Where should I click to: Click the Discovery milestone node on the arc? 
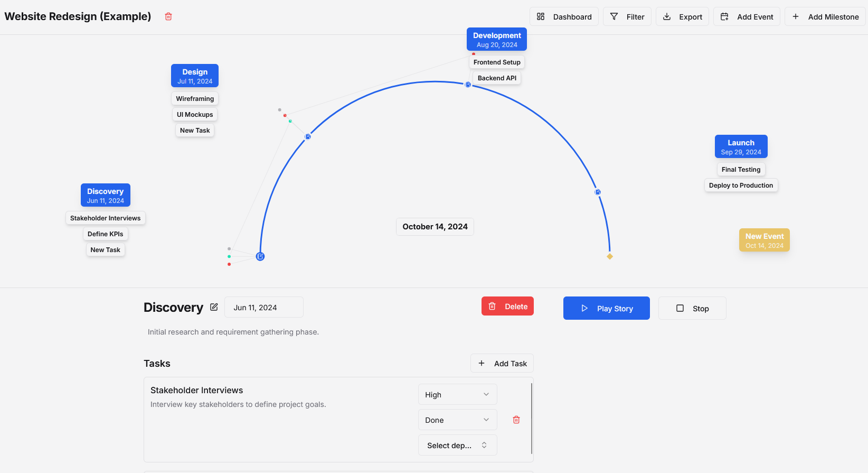tap(260, 256)
